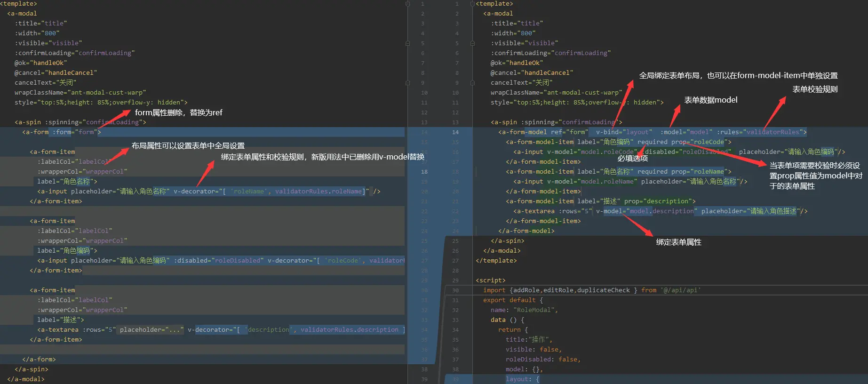Click label="角色名称" form-model-item in right pane

tap(619, 172)
